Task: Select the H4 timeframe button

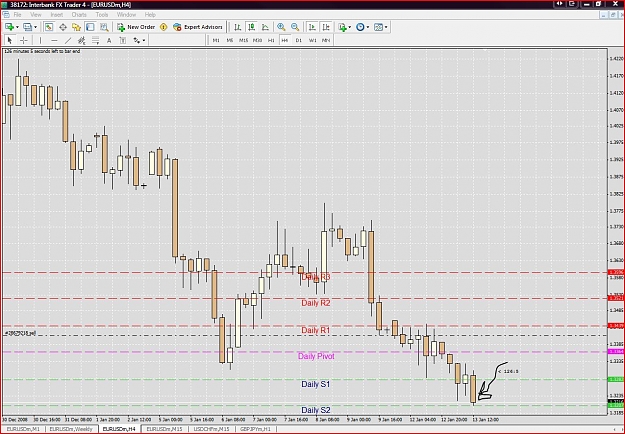Action: click(x=285, y=40)
